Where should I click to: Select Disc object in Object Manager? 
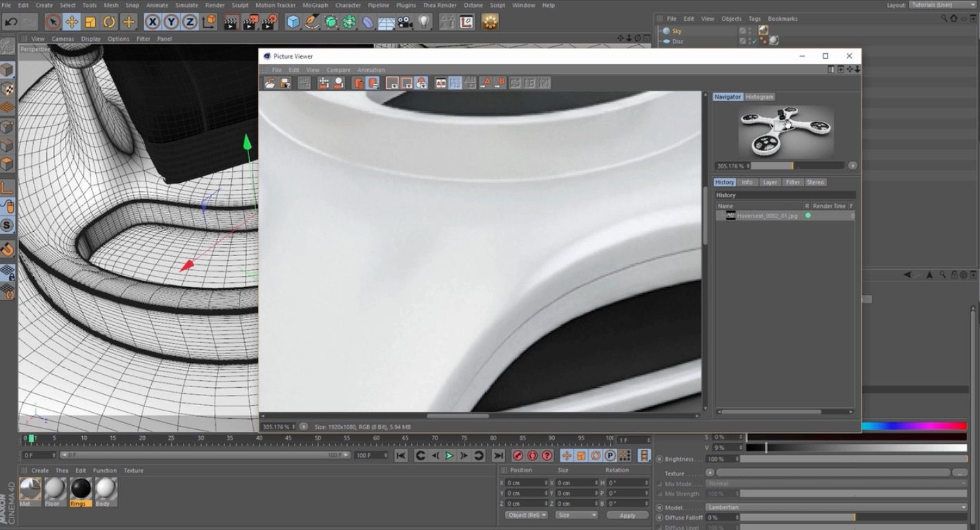[x=677, y=41]
